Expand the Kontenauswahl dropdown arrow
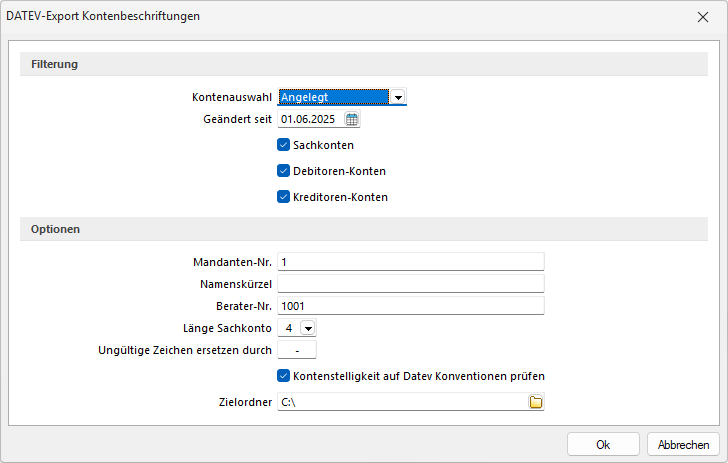The image size is (728, 463). coord(398,97)
